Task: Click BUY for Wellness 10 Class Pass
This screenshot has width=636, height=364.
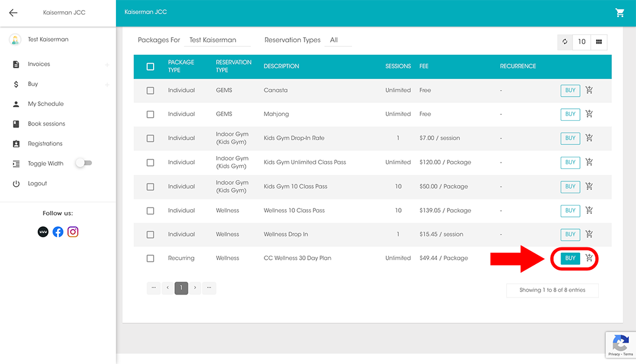Action: (x=570, y=210)
